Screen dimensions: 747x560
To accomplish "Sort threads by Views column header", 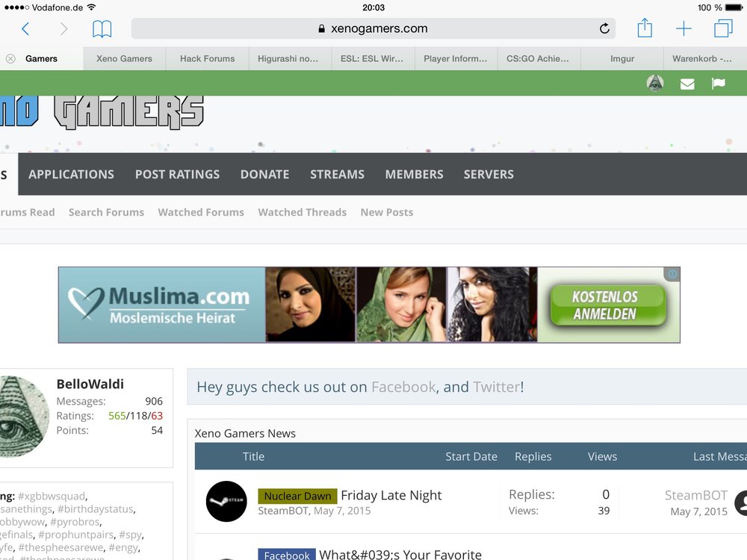I will click(x=602, y=456).
